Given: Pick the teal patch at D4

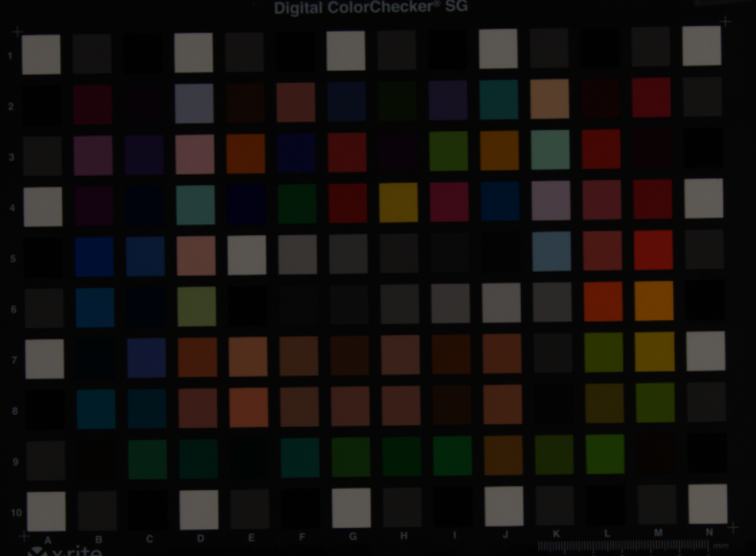Looking at the screenshot, I should [195, 205].
